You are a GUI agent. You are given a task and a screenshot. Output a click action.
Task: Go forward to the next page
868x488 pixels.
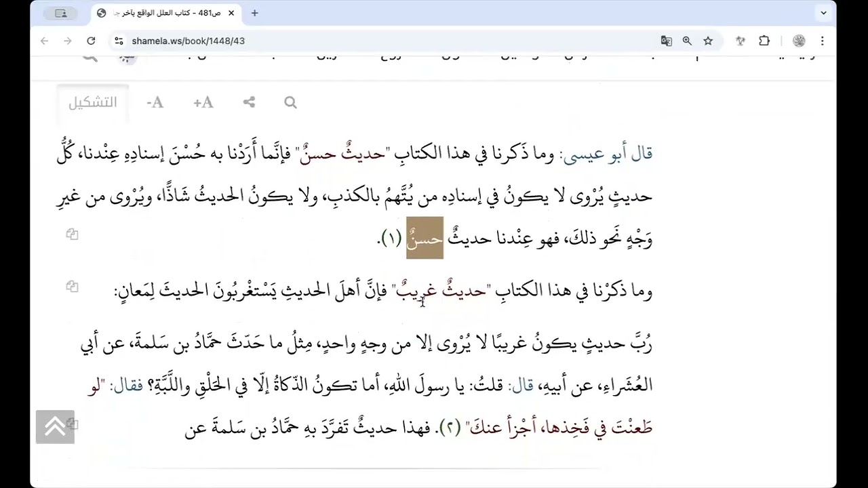(68, 41)
